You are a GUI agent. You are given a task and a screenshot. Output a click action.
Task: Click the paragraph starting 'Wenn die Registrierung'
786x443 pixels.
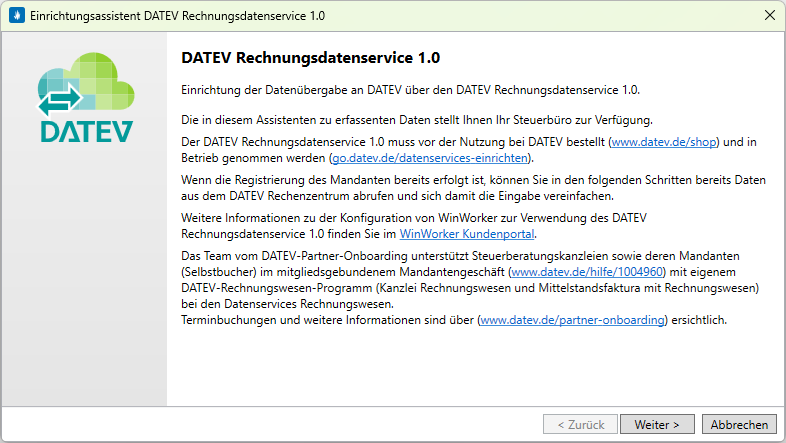pyautogui.click(x=473, y=188)
